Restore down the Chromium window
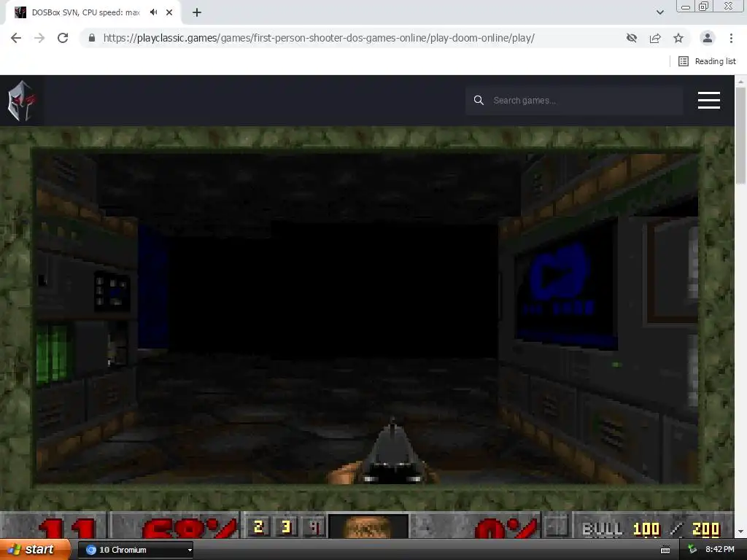Viewport: 747px width, 560px height. tap(704, 7)
